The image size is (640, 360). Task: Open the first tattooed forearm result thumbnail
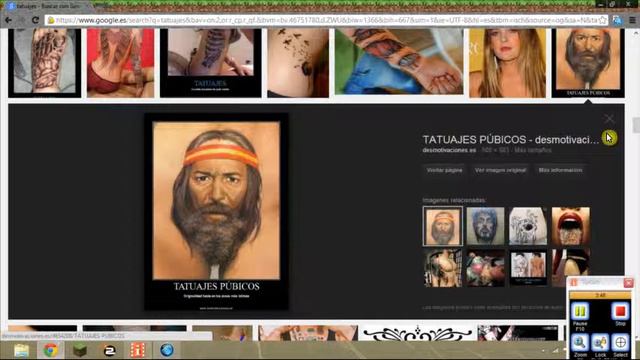(44, 63)
